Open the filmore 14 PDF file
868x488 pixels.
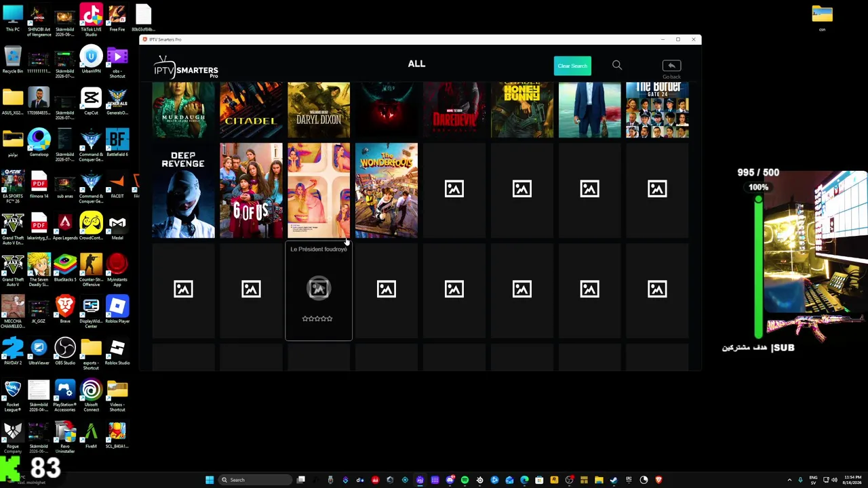[39, 185]
